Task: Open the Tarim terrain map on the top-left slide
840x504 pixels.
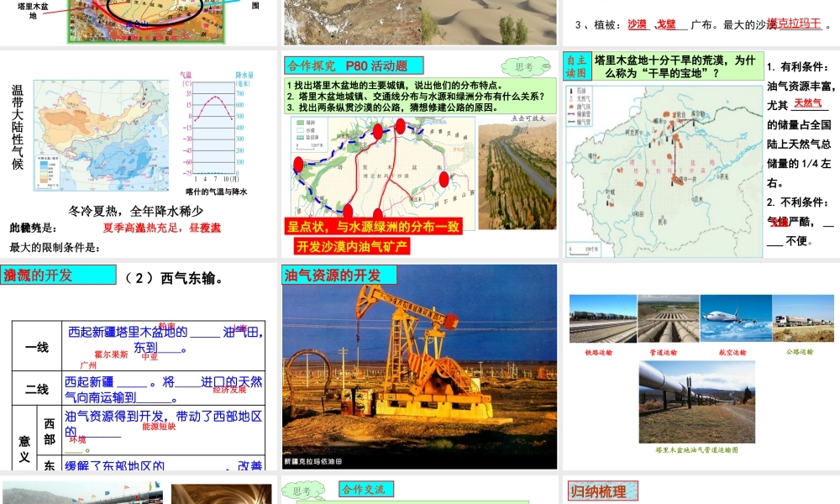Action: coord(146,22)
